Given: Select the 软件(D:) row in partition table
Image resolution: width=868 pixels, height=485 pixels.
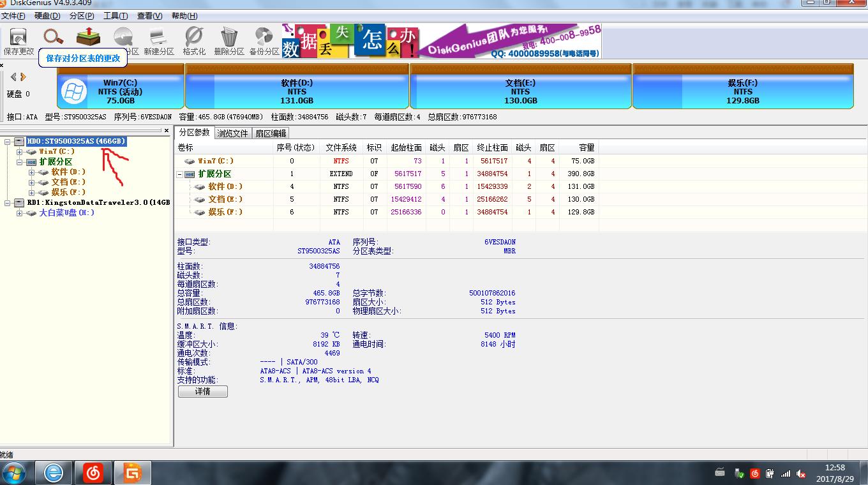Looking at the screenshot, I should 387,187.
